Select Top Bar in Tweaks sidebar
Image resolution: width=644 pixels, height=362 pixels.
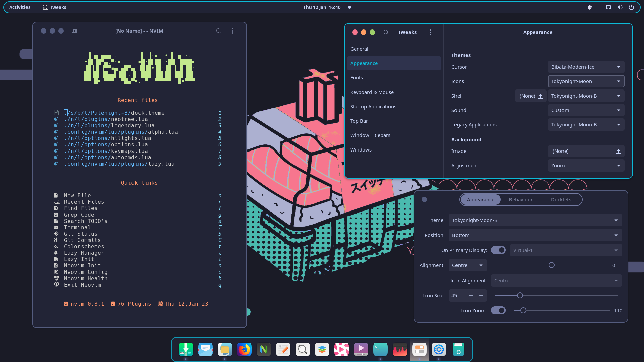394,121
